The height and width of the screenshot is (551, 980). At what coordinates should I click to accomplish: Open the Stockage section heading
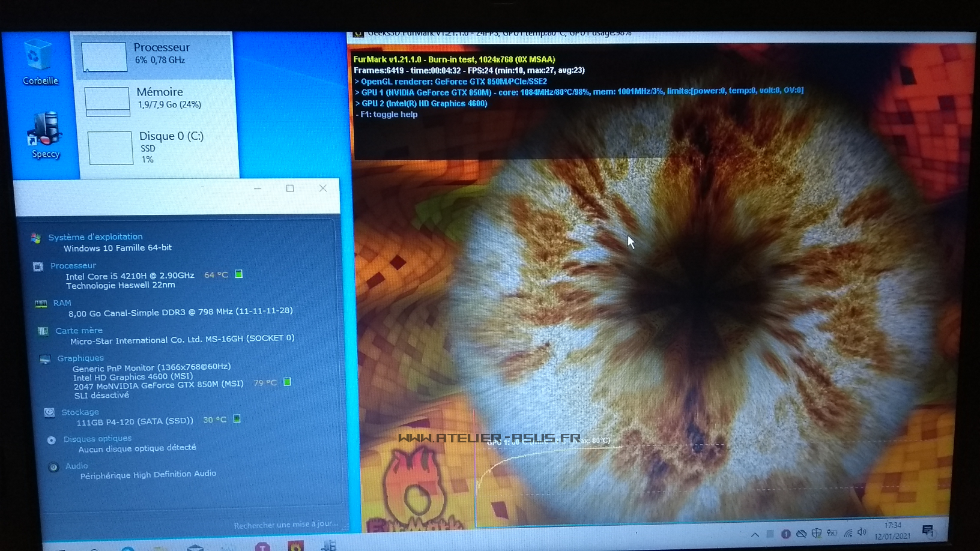click(80, 412)
